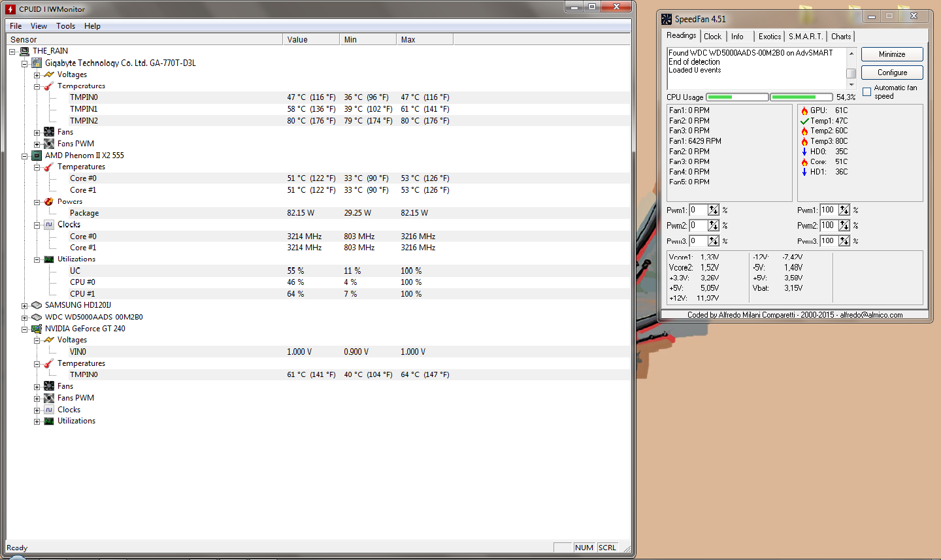The image size is (941, 560).
Task: Expand the SAMSUNG HD120IJ drive node
Action: pyautogui.click(x=24, y=306)
